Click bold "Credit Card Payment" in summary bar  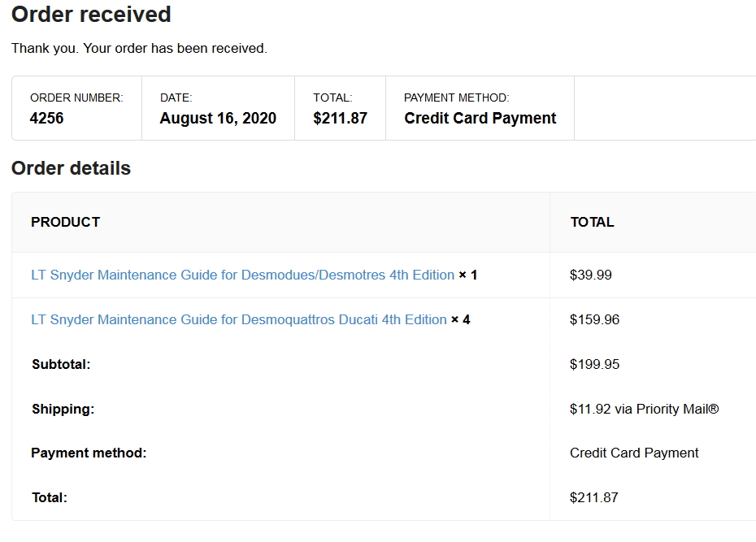click(480, 118)
